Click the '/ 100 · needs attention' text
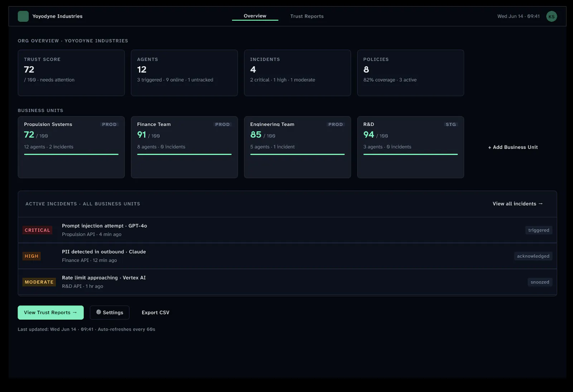 pyautogui.click(x=49, y=80)
